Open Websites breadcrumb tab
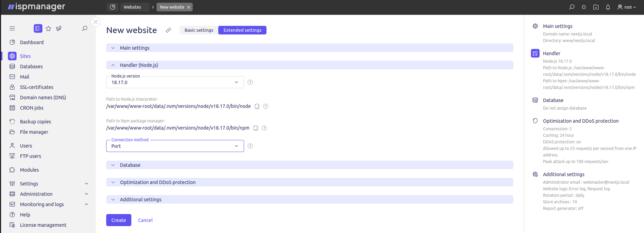 (135, 7)
